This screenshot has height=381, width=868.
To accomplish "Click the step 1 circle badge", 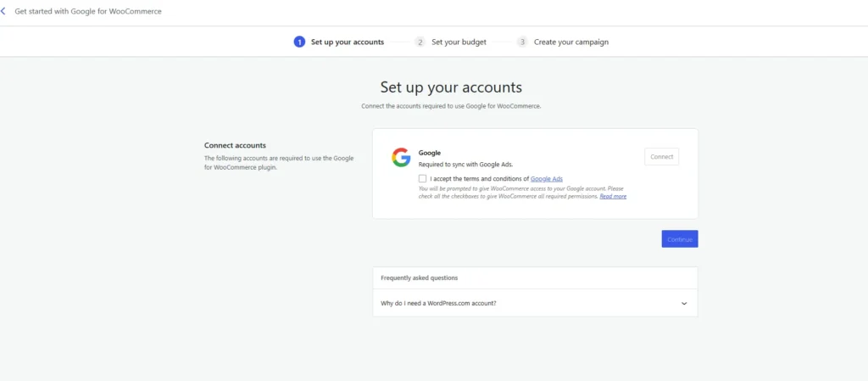I will 299,42.
